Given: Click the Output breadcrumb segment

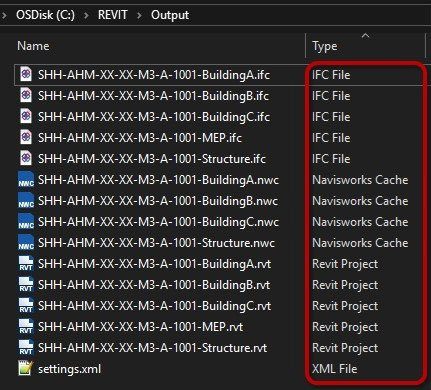Looking at the screenshot, I should coord(170,15).
